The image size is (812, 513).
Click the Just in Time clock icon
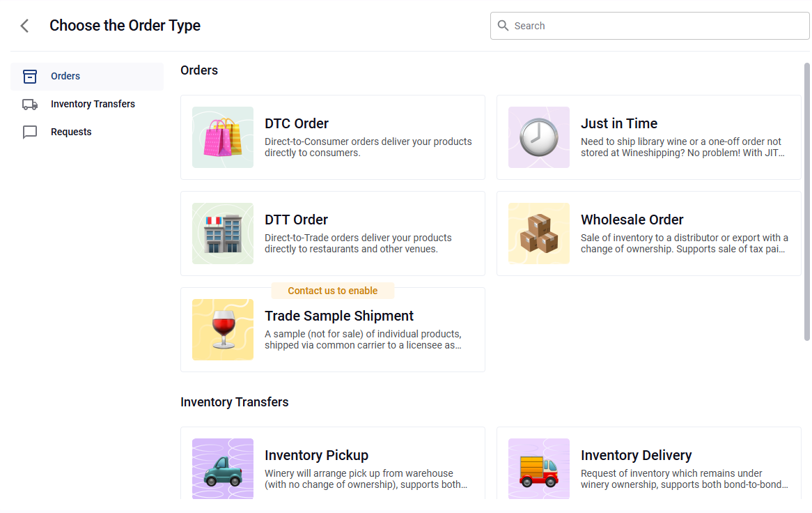(x=539, y=137)
